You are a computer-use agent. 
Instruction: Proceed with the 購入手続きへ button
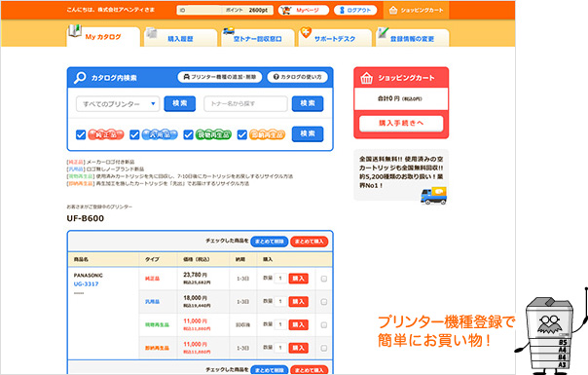pyautogui.click(x=401, y=123)
